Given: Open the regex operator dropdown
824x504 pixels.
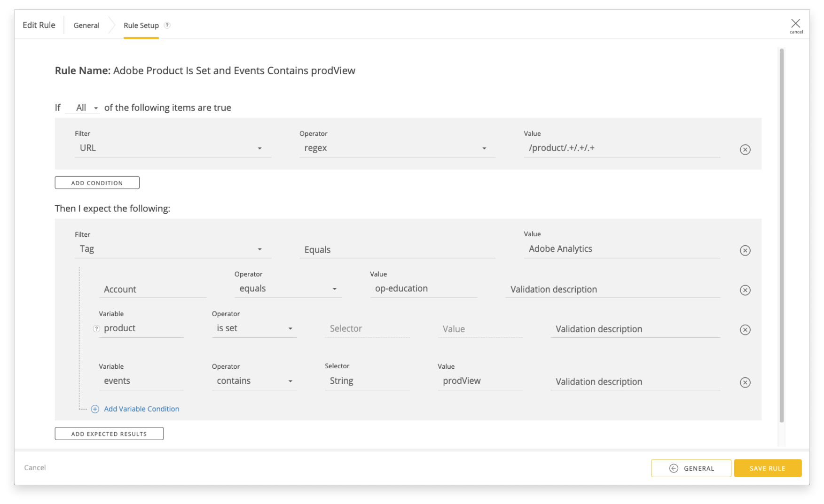Looking at the screenshot, I should pos(397,148).
